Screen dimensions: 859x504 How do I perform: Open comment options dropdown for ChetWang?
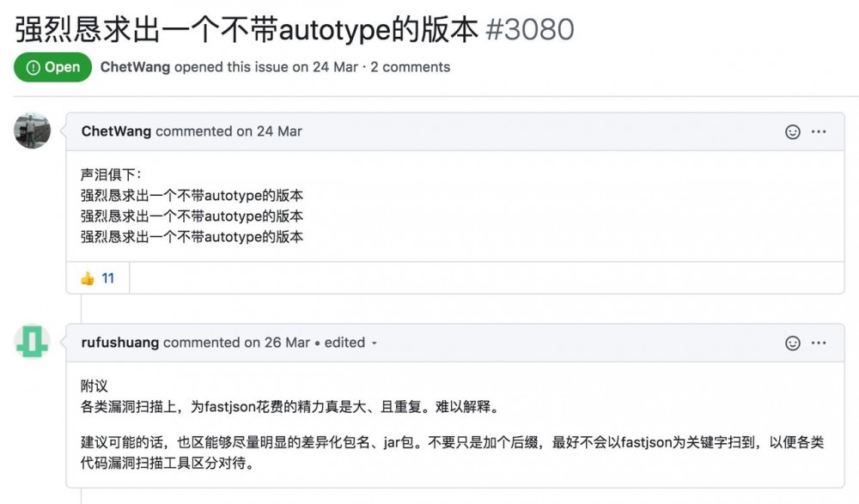tap(817, 131)
